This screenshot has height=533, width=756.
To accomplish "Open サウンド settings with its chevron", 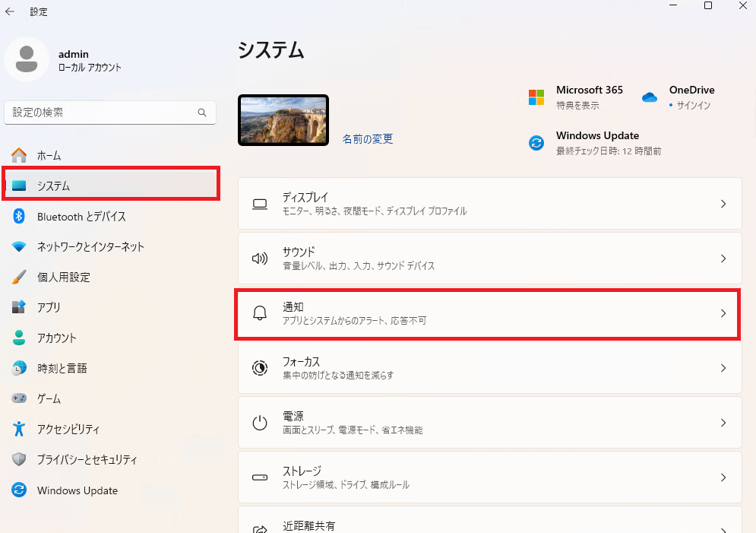I will (x=723, y=259).
